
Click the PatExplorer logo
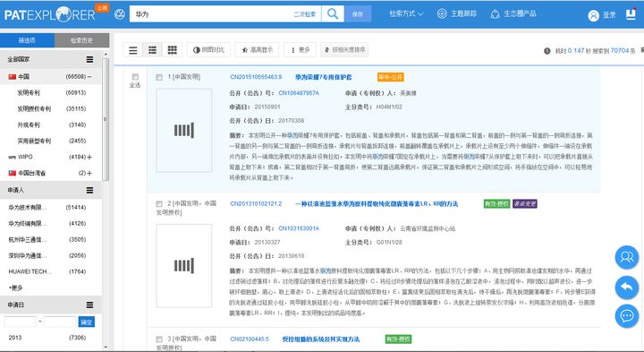[x=50, y=15]
